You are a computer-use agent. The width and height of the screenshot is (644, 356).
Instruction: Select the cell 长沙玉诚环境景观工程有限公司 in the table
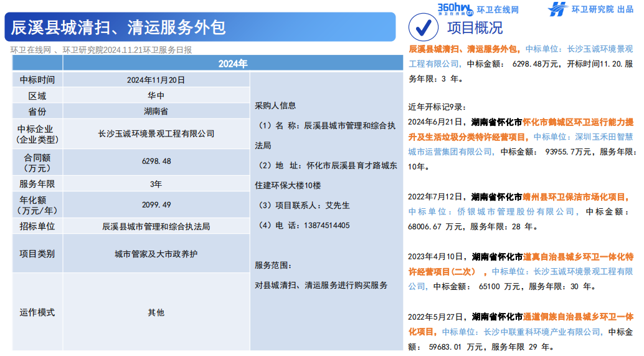point(156,133)
